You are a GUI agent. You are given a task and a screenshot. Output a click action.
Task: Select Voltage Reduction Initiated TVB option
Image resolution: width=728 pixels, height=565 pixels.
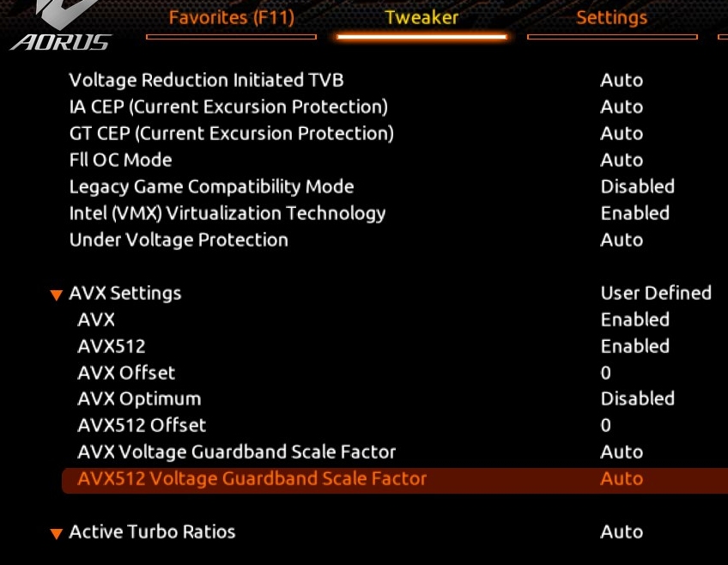tap(206, 80)
